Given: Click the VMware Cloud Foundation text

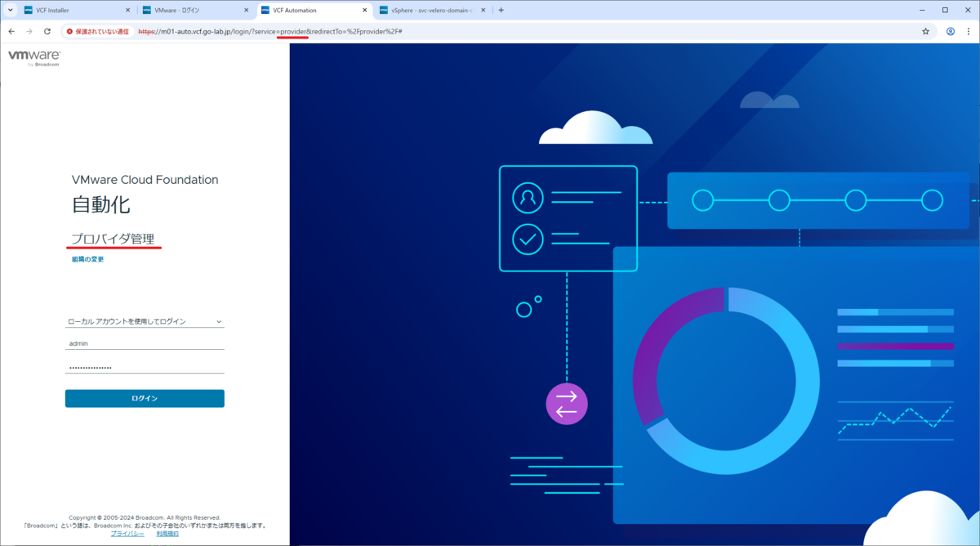Looking at the screenshot, I should (x=145, y=180).
